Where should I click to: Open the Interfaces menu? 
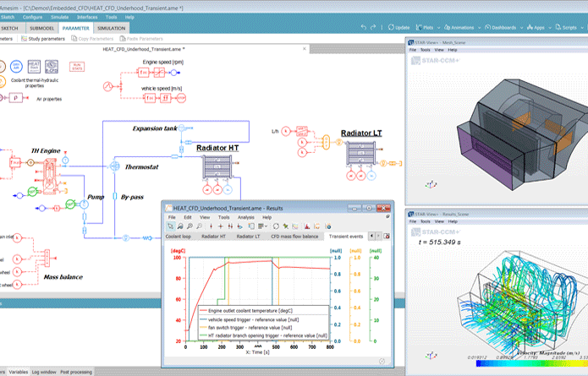coord(88,17)
